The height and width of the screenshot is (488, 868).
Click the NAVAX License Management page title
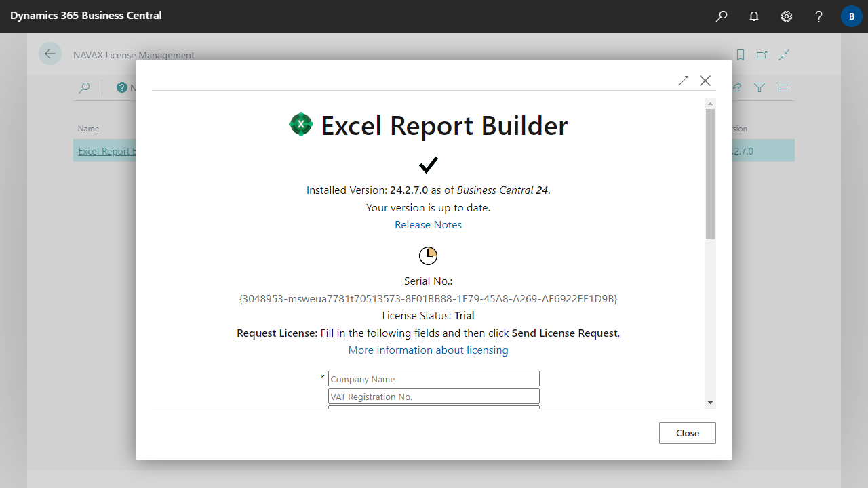(134, 55)
